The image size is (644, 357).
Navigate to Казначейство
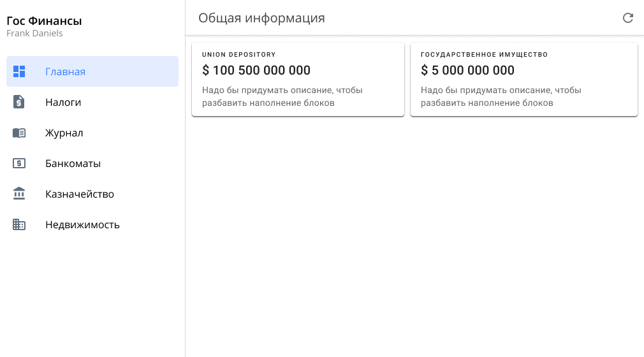tap(80, 194)
